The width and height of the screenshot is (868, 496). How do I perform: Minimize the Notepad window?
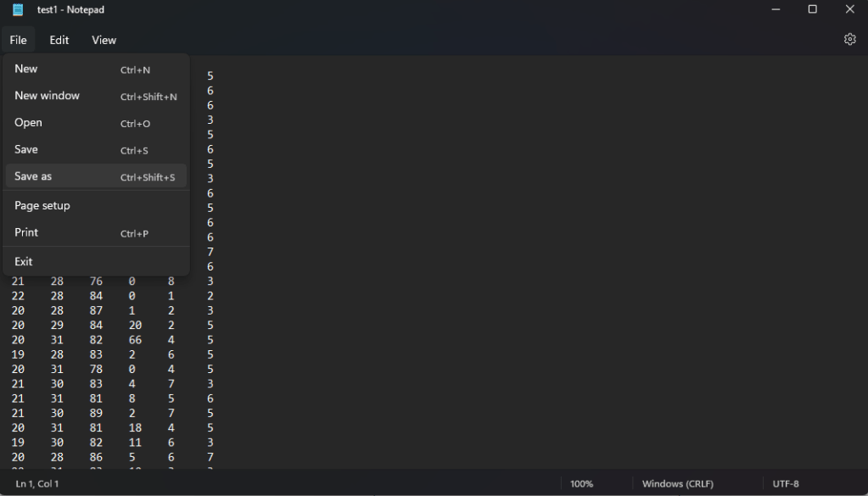[x=776, y=9]
